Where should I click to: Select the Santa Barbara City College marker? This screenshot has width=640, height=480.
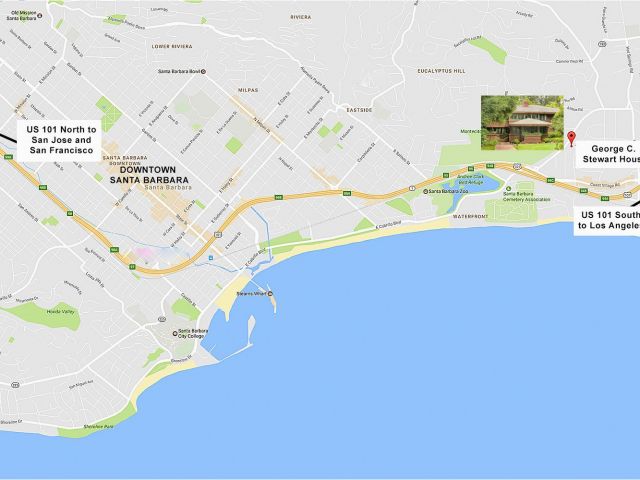coord(175,333)
